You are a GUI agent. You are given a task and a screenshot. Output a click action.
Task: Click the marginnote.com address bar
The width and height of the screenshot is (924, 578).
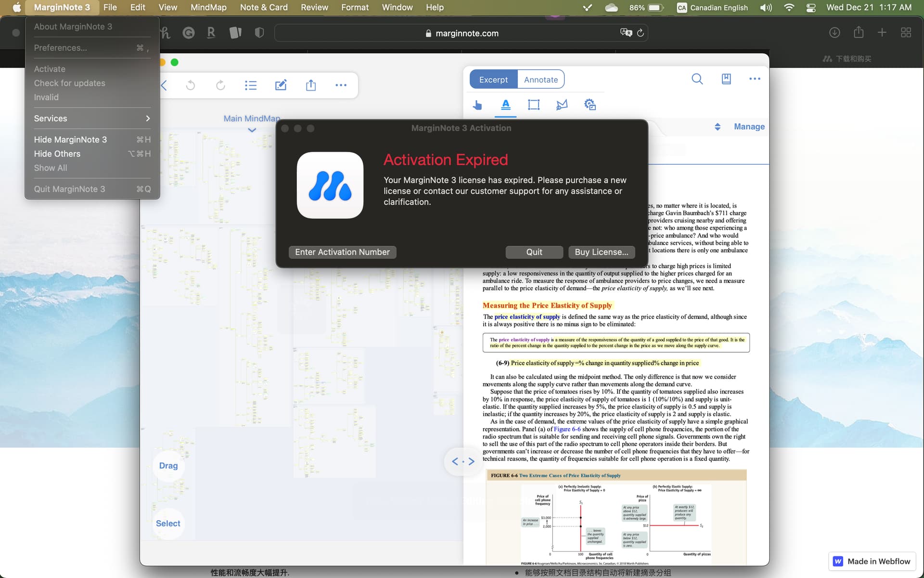tap(461, 33)
